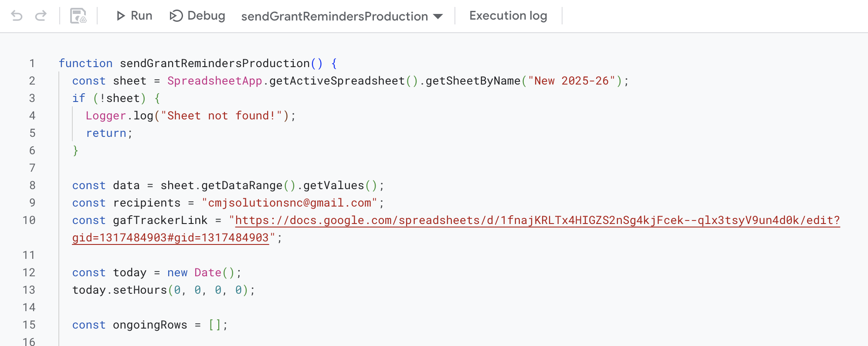
Task: Open the Execution log
Action: pos(508,16)
